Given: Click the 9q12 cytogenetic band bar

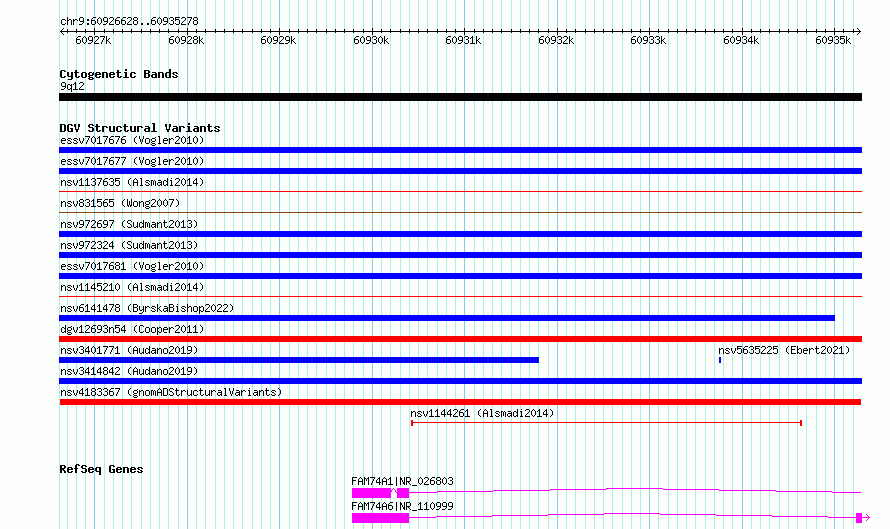Looking at the screenshot, I should point(460,97).
